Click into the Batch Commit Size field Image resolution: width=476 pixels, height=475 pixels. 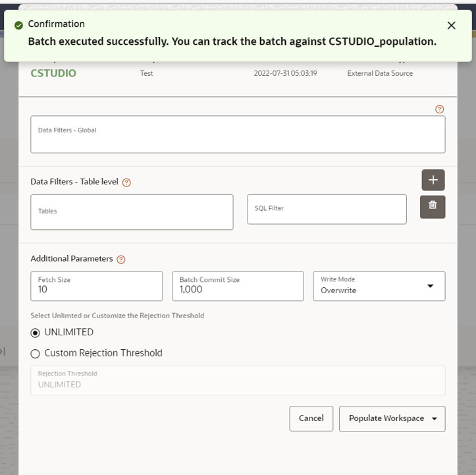click(x=238, y=286)
